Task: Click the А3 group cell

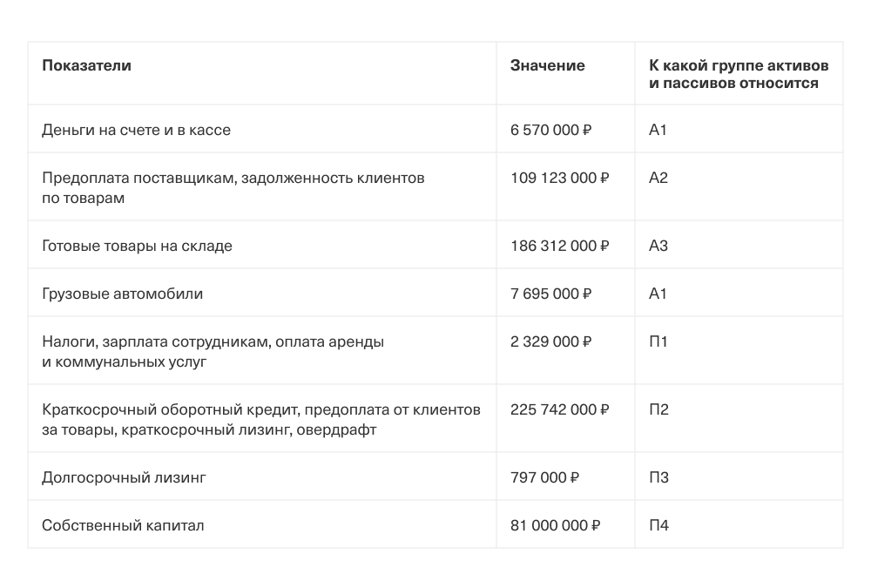Action: [658, 246]
